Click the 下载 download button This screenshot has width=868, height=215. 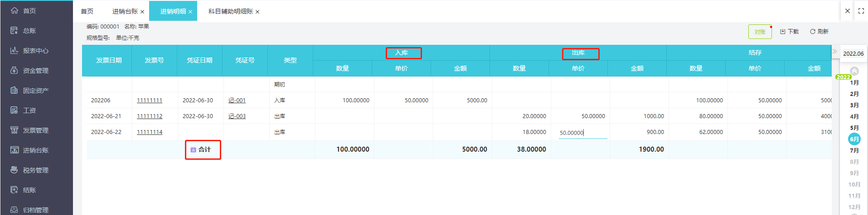pyautogui.click(x=789, y=32)
